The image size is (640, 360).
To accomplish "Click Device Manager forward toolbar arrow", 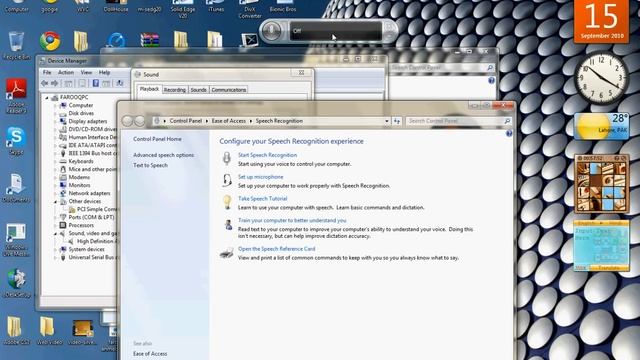I will pyautogui.click(x=54, y=83).
